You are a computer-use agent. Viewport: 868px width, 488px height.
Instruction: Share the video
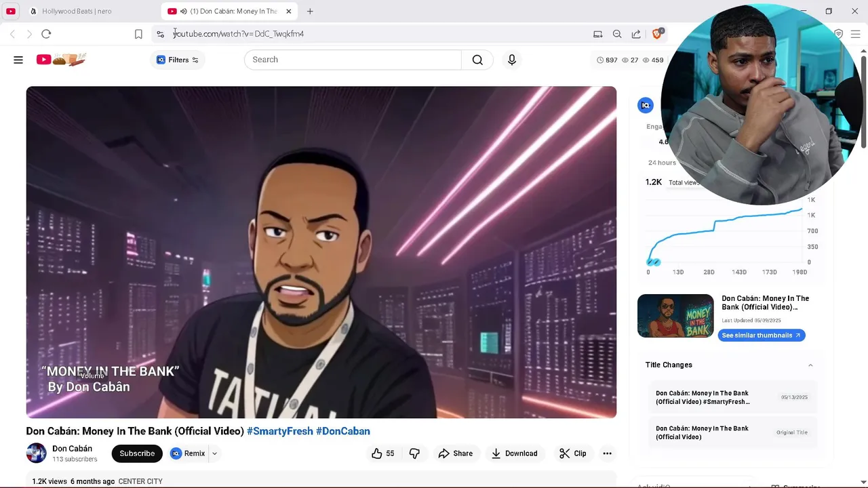[456, 453]
